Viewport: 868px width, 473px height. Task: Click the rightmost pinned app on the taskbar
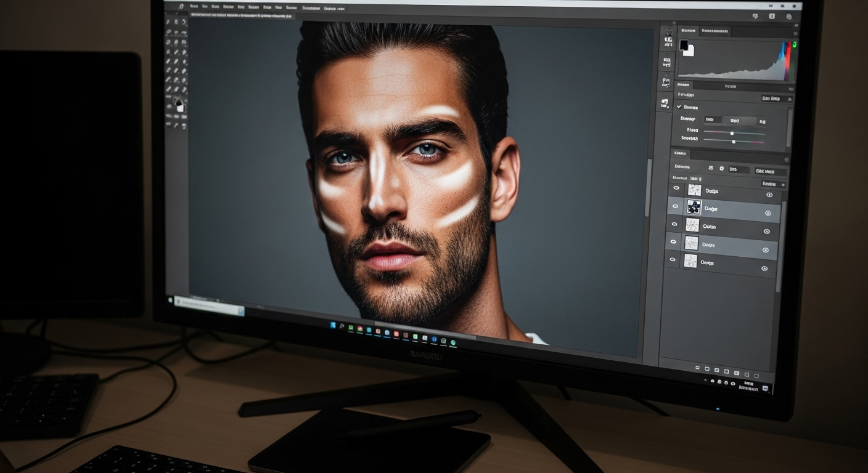452,341
